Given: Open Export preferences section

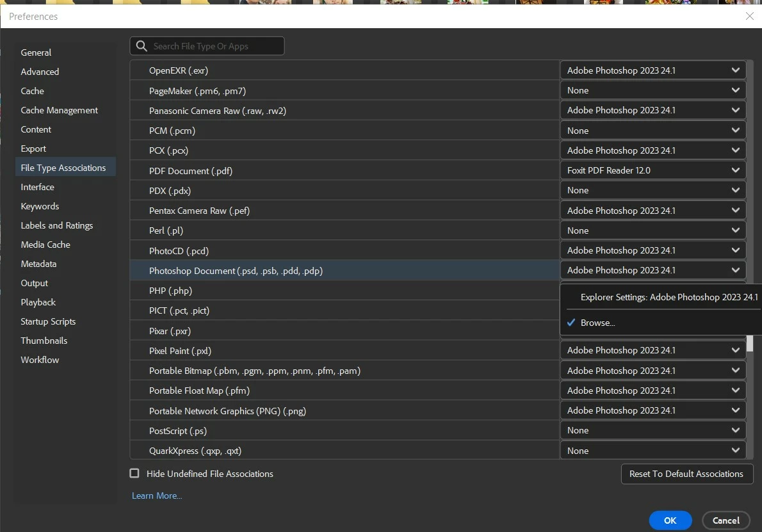Looking at the screenshot, I should pos(33,149).
